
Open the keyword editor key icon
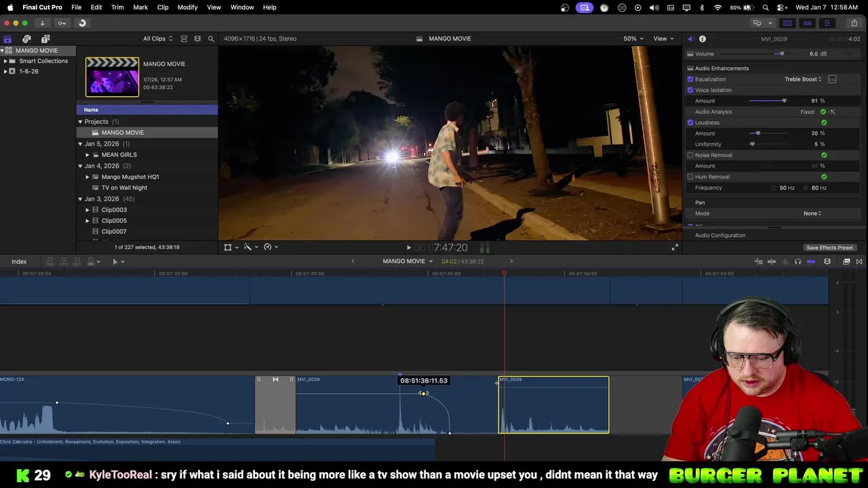(62, 23)
